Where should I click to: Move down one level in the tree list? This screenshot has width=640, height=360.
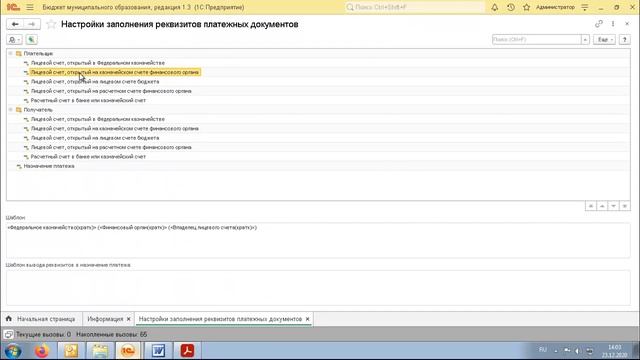[x=613, y=206]
